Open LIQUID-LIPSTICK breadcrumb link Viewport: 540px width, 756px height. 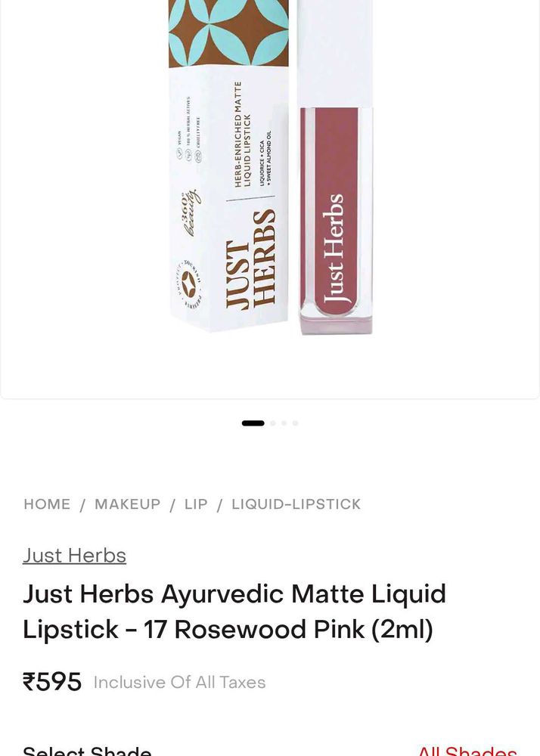coord(296,504)
